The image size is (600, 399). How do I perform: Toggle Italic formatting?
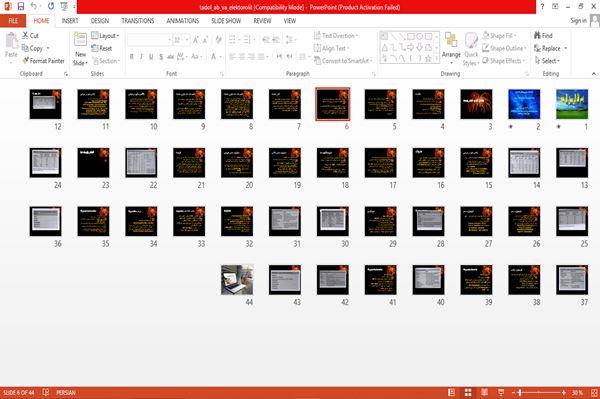(141, 57)
